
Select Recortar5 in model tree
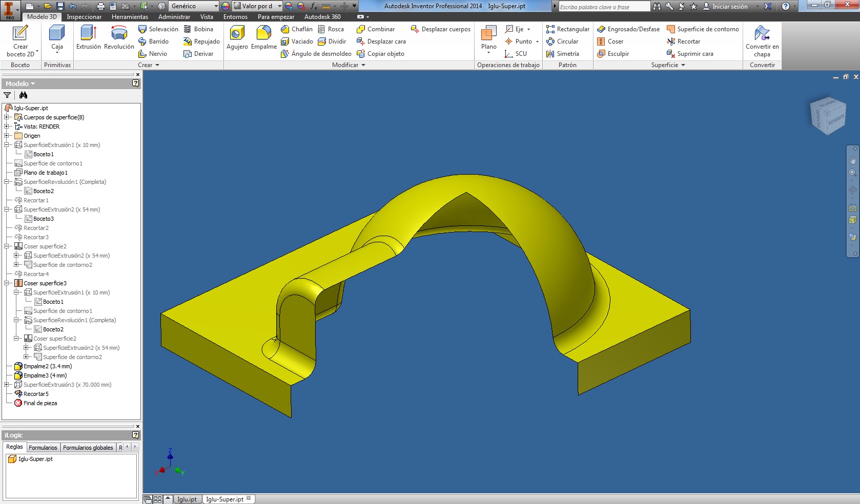(x=32, y=394)
